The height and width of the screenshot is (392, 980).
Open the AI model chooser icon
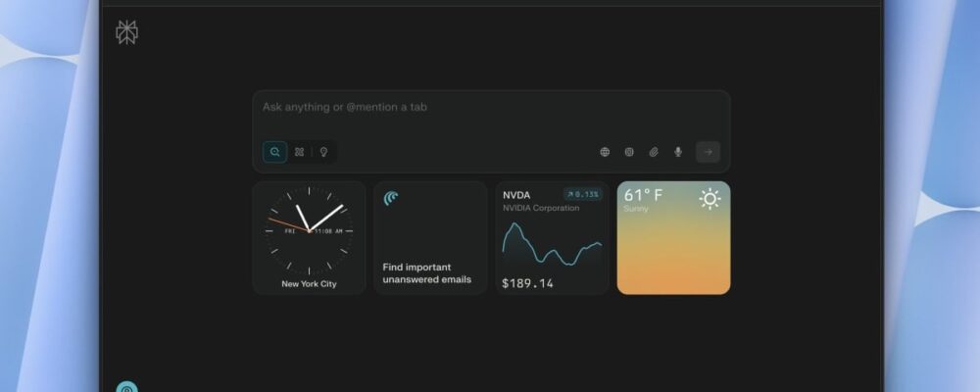(x=629, y=152)
